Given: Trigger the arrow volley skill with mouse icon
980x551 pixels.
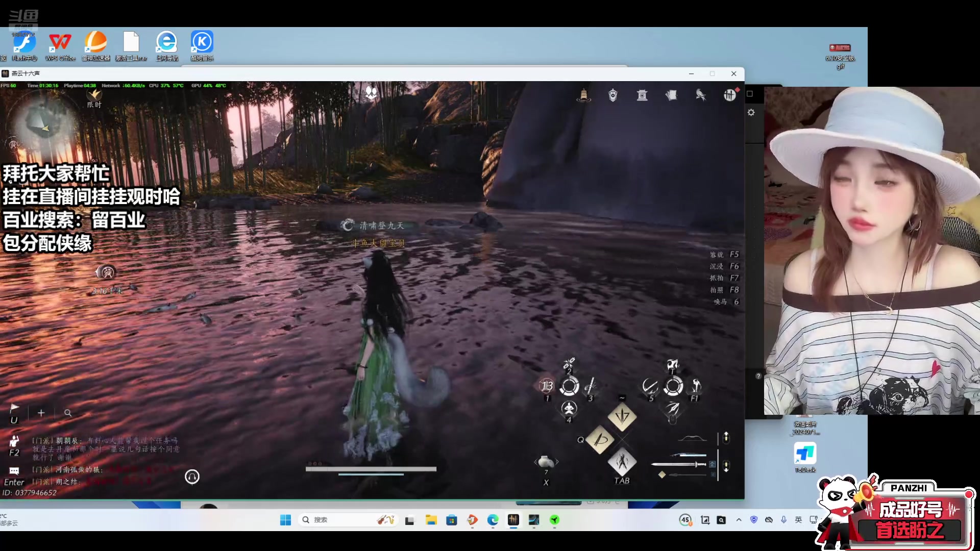Looking at the screenshot, I should coord(673,409).
